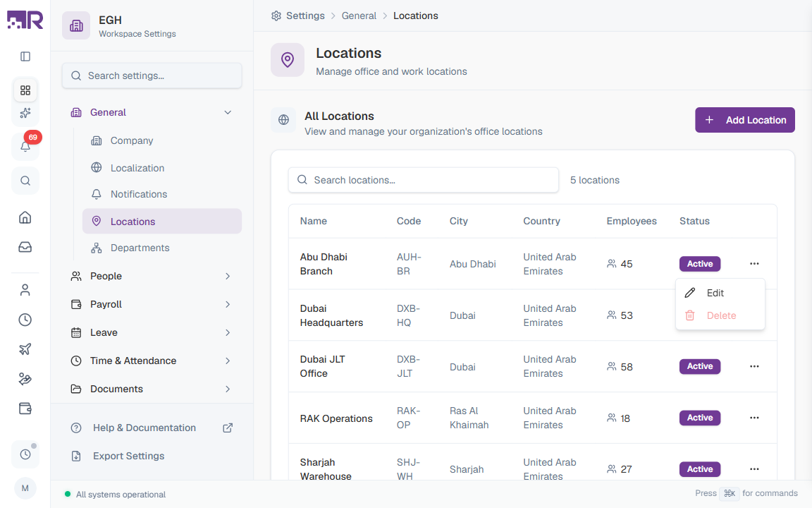Open the person profile icon in rail
The width and height of the screenshot is (812, 508).
pos(25,290)
